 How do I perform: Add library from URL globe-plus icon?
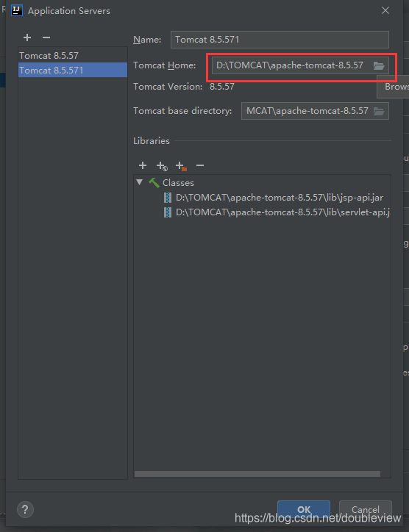pos(162,166)
